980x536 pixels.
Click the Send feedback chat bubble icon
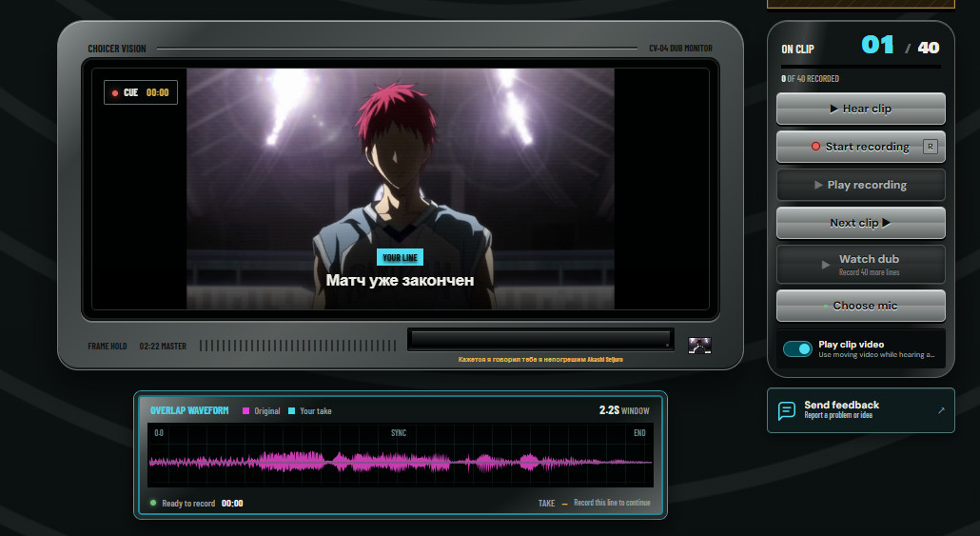point(786,411)
